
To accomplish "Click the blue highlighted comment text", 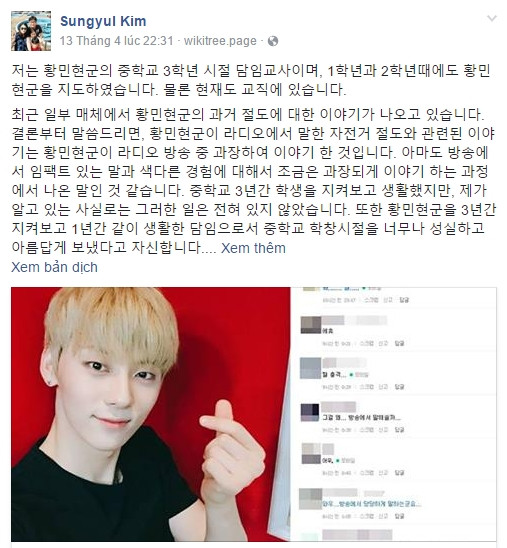I will pyautogui.click(x=371, y=504).
